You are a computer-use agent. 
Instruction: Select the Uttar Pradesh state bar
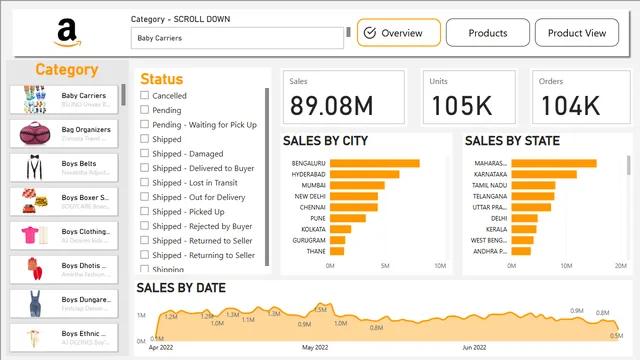[531, 207]
